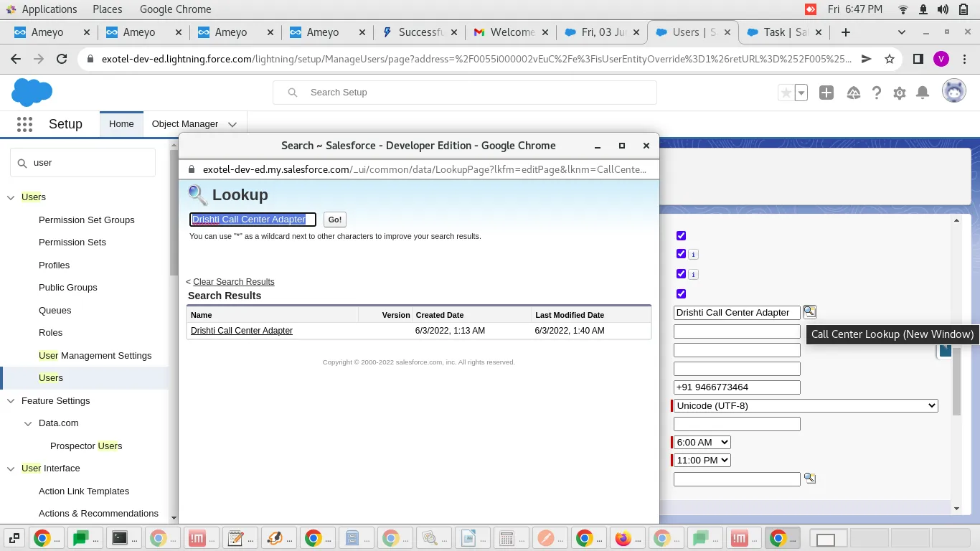Toggle the third checkbox with info icon

pyautogui.click(x=681, y=274)
